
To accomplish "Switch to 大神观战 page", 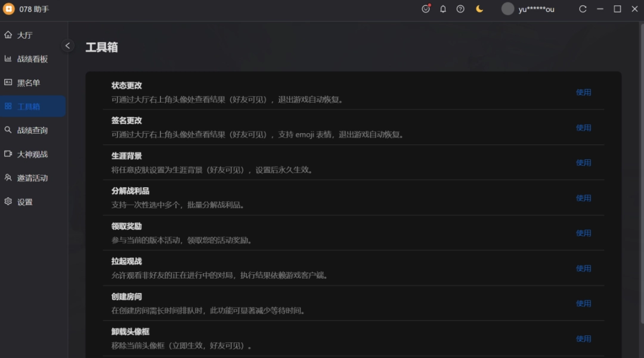I will 32,155.
